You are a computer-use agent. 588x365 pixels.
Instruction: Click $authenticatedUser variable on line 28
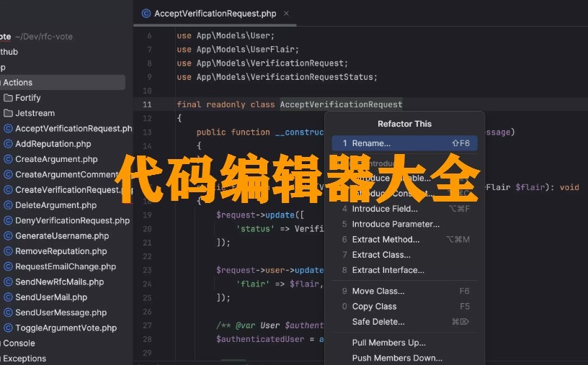[x=260, y=340]
